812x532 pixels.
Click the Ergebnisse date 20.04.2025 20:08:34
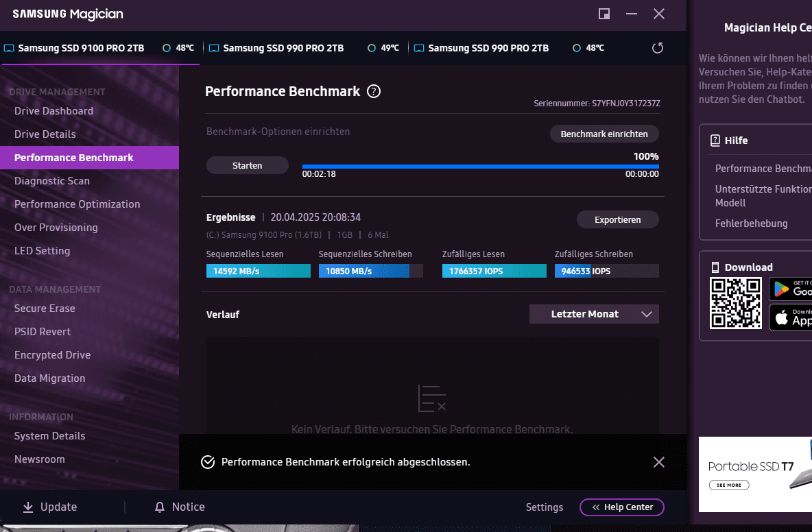[x=315, y=217]
